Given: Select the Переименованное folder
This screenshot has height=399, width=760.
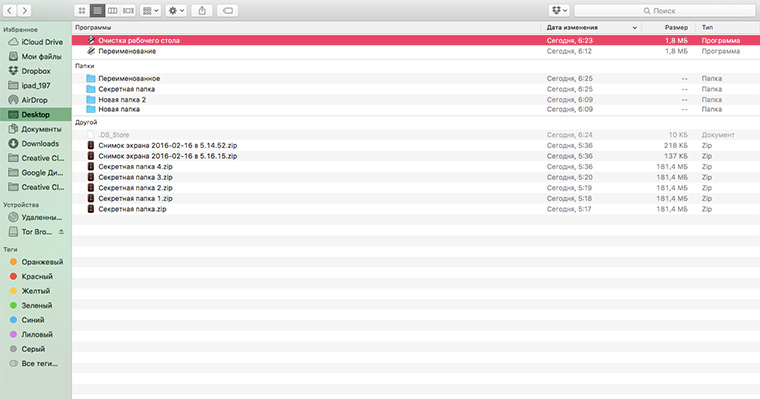Looking at the screenshot, I should click(x=415, y=79).
